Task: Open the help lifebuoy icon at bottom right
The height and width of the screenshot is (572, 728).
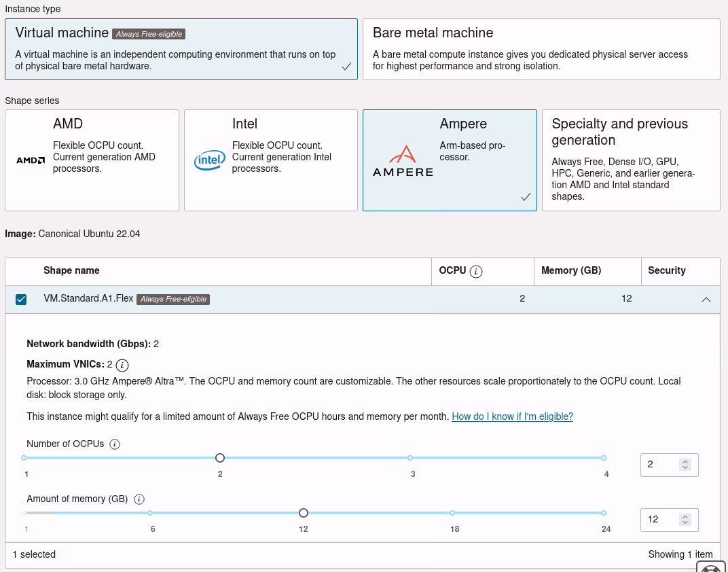Action: 711,568
